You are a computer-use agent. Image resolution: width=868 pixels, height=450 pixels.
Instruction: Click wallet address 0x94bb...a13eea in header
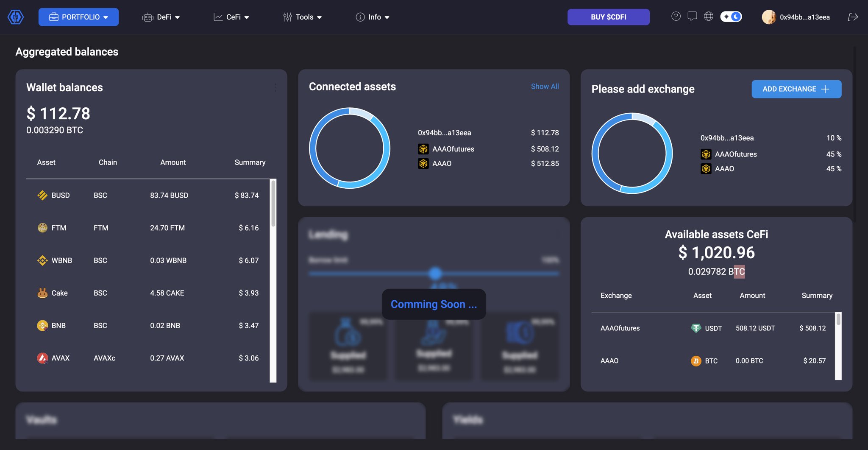[x=804, y=17]
